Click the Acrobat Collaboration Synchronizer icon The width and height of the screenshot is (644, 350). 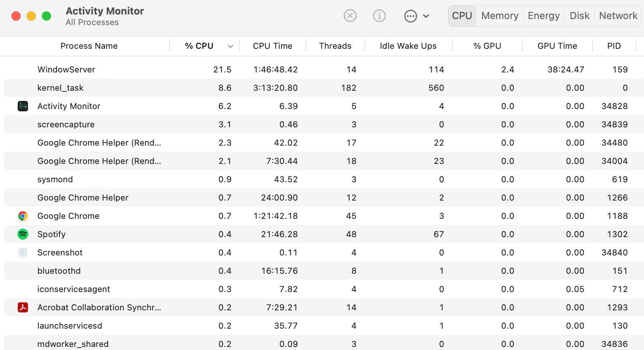click(x=23, y=307)
